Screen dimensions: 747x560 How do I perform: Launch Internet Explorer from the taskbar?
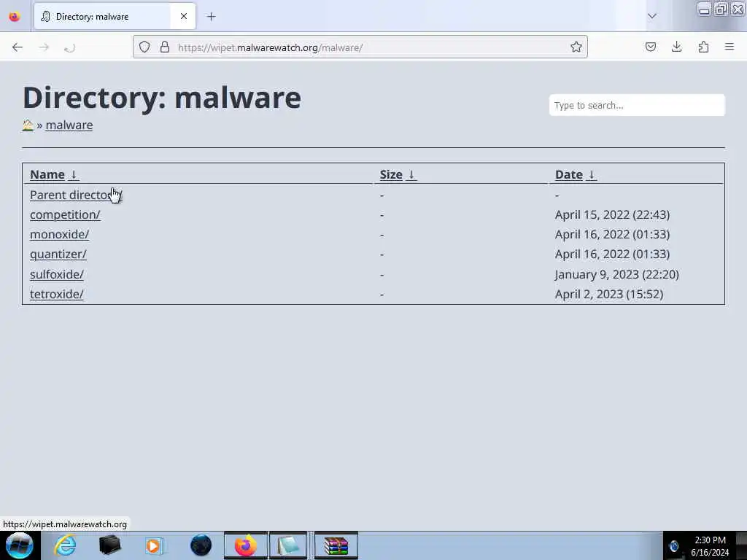(x=65, y=545)
